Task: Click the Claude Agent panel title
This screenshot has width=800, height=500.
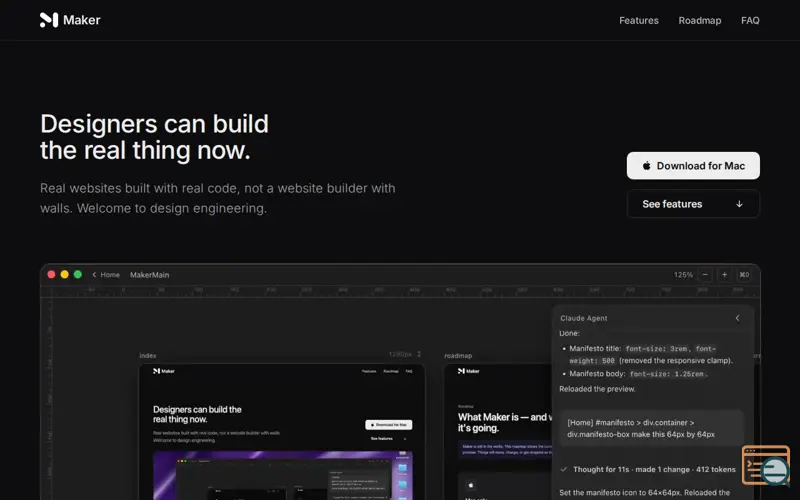Action: 584,318
